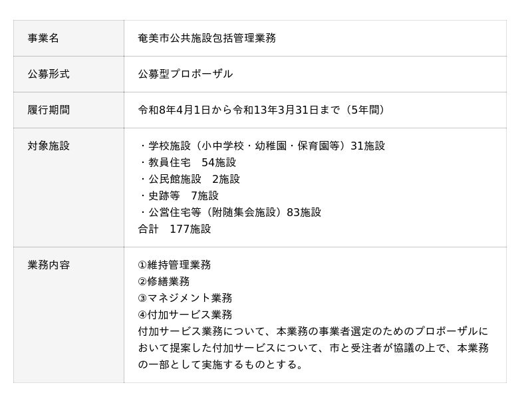Click the 公民館施設 2施設 line

189,179
